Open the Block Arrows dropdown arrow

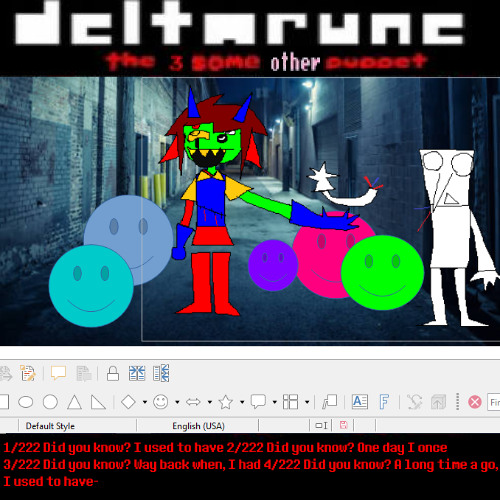point(210,402)
